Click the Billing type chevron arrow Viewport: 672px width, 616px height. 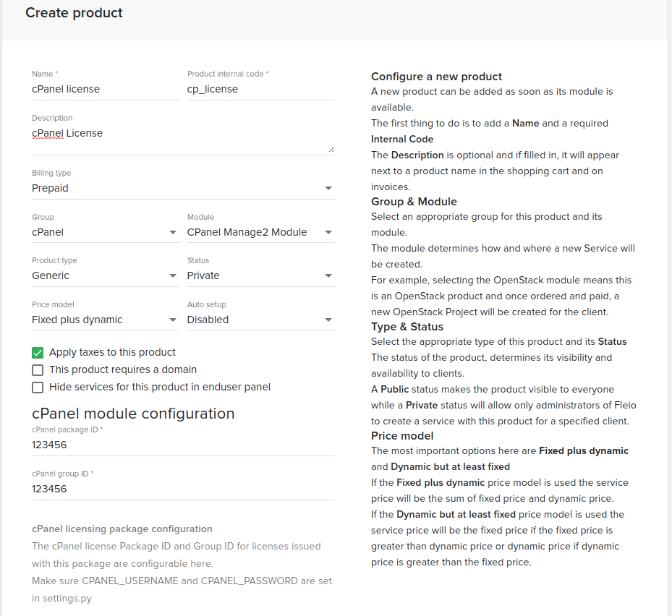click(329, 188)
